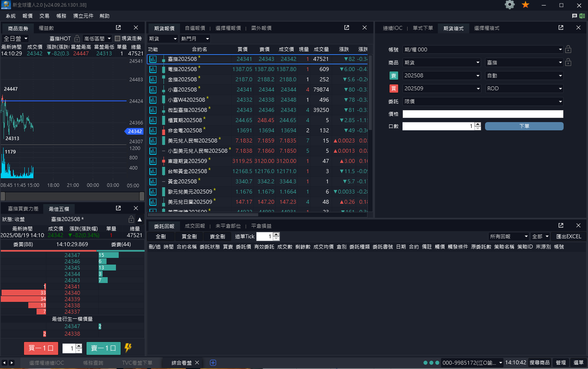Click the lock icon beside the 帳號 field
The width and height of the screenshot is (588, 369).
click(x=568, y=49)
